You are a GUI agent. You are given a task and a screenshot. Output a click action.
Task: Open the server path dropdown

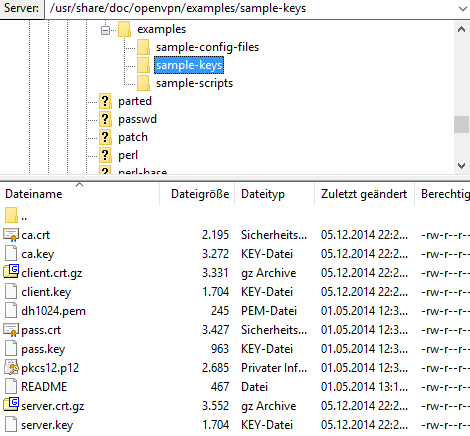pos(463,9)
